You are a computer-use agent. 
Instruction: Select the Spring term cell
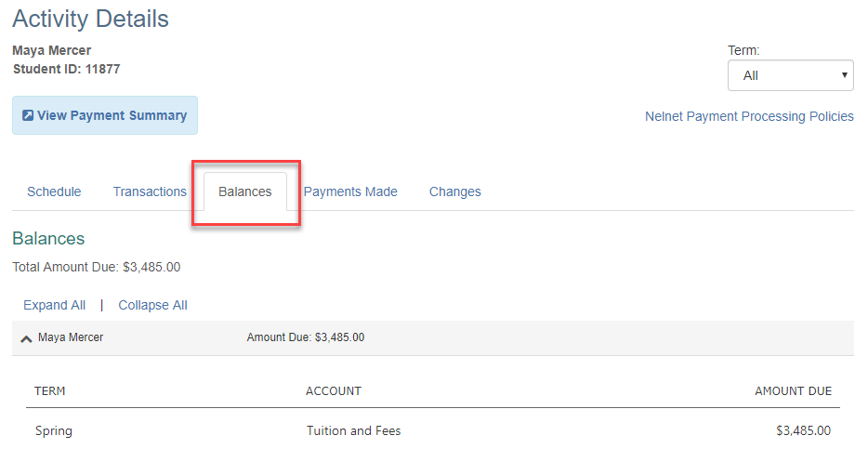click(54, 431)
